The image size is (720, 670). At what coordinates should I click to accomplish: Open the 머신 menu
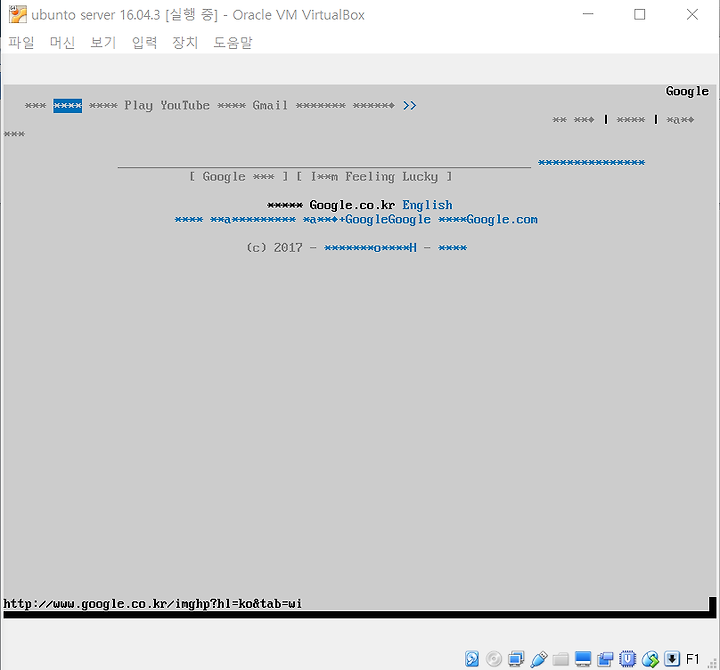pos(62,43)
